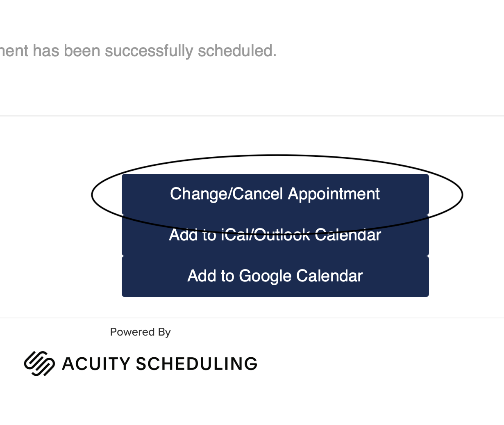
Task: Click the successfully scheduled confirmation message
Action: point(138,50)
